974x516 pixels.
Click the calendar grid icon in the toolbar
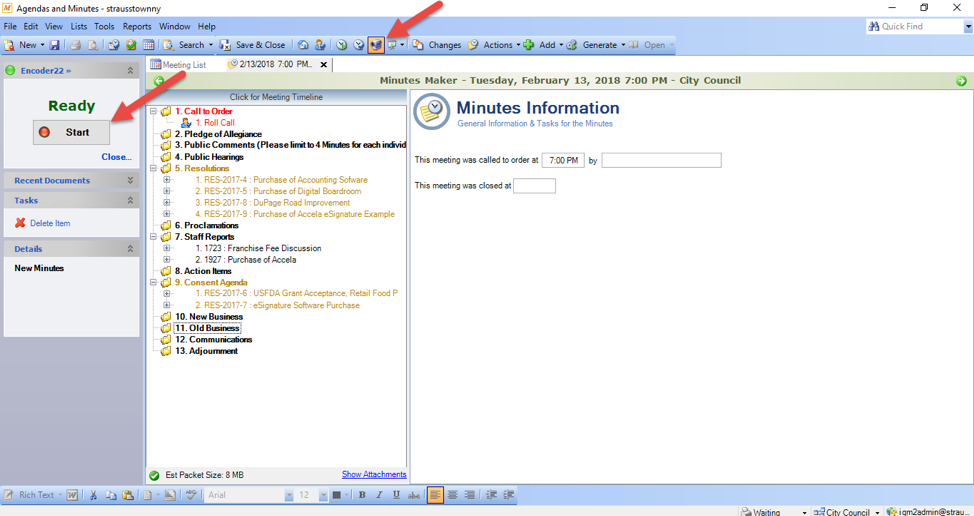148,45
